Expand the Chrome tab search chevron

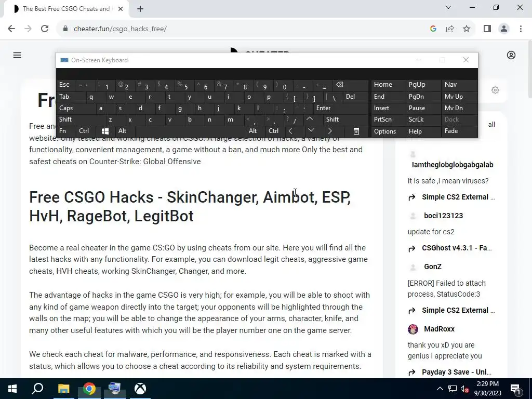point(448,7)
